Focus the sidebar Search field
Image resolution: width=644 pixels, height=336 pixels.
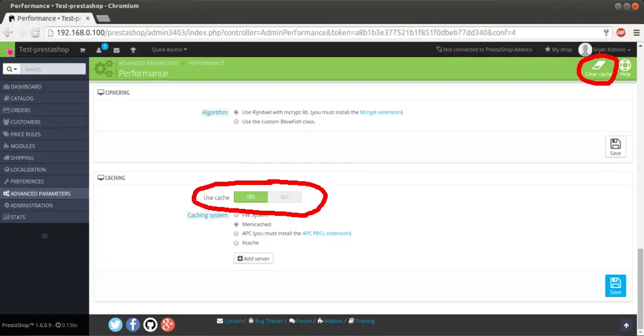pyautogui.click(x=53, y=69)
